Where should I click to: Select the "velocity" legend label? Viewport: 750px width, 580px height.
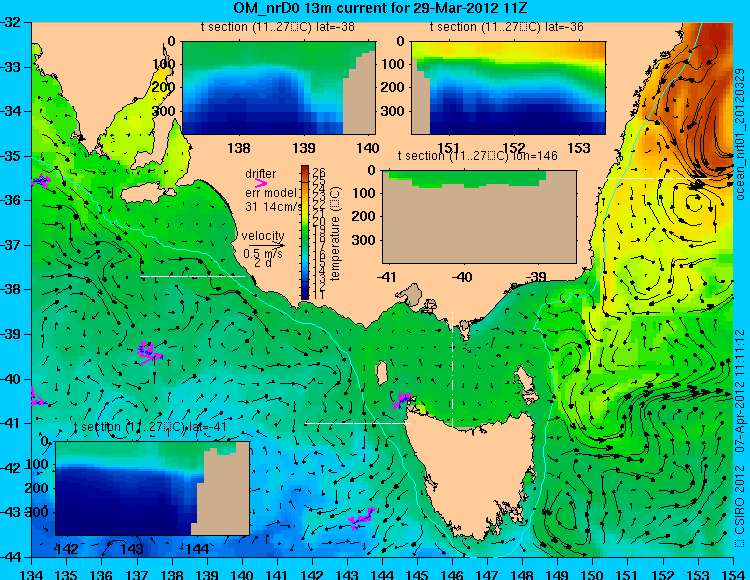[x=263, y=236]
